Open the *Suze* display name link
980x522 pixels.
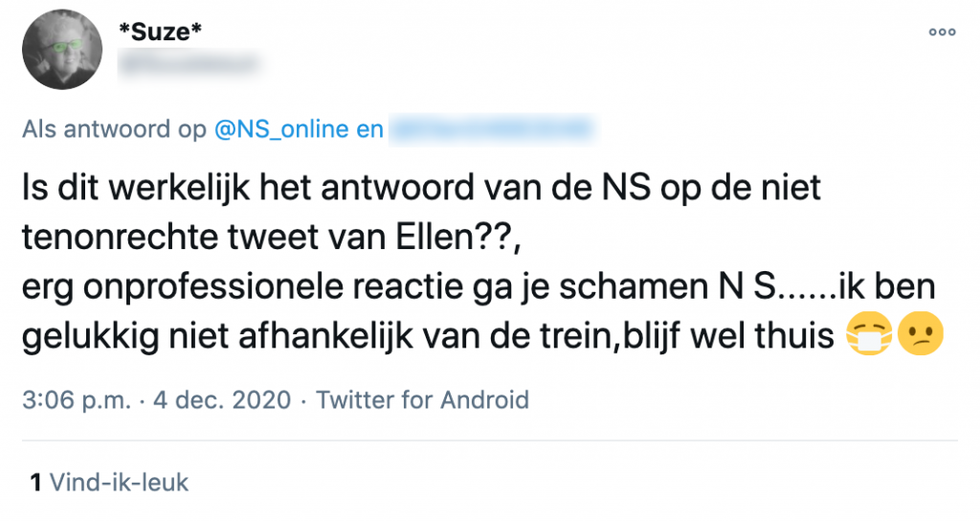[x=162, y=34]
